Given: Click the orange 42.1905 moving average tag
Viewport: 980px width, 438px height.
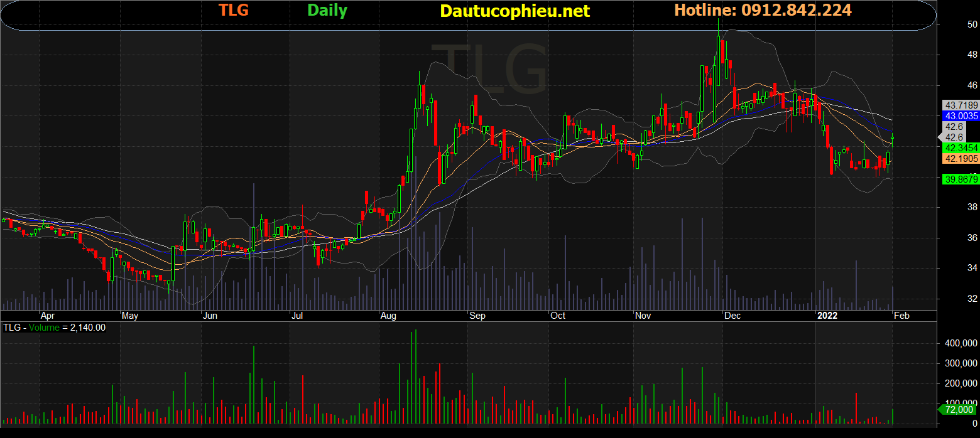Looking at the screenshot, I should [961, 159].
